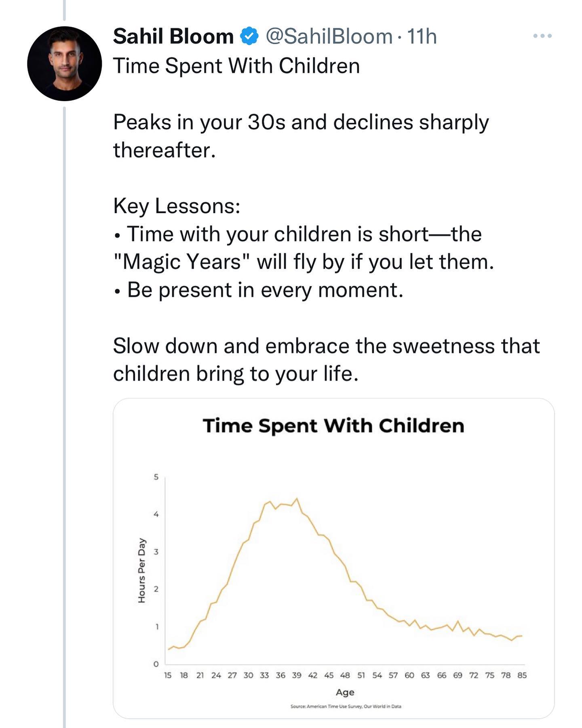This screenshot has height=728, width=582.
Task: Open the three-dot more options menu
Action: [542, 36]
